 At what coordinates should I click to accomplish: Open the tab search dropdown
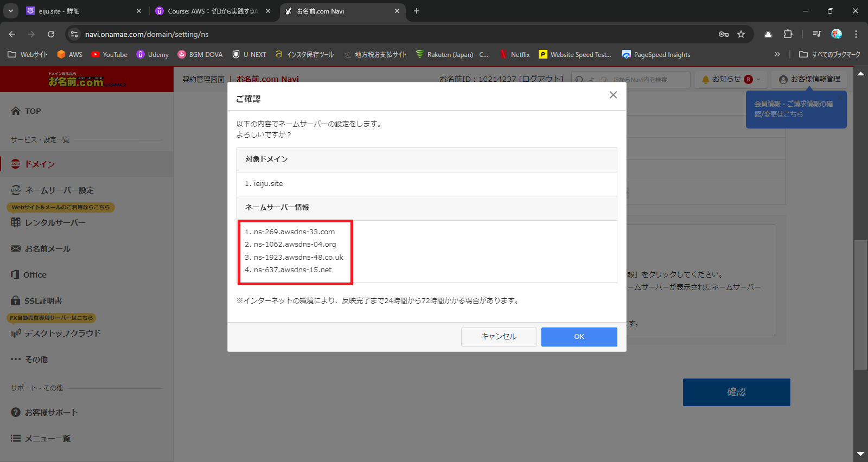point(10,11)
